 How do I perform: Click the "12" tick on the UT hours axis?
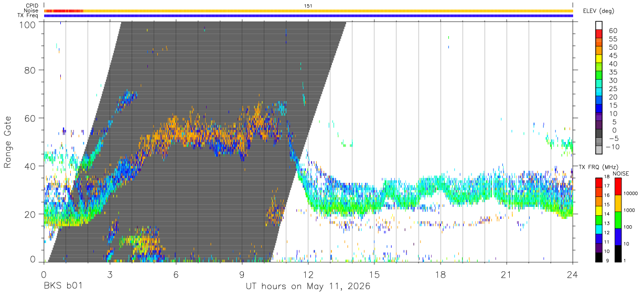coord(308,274)
